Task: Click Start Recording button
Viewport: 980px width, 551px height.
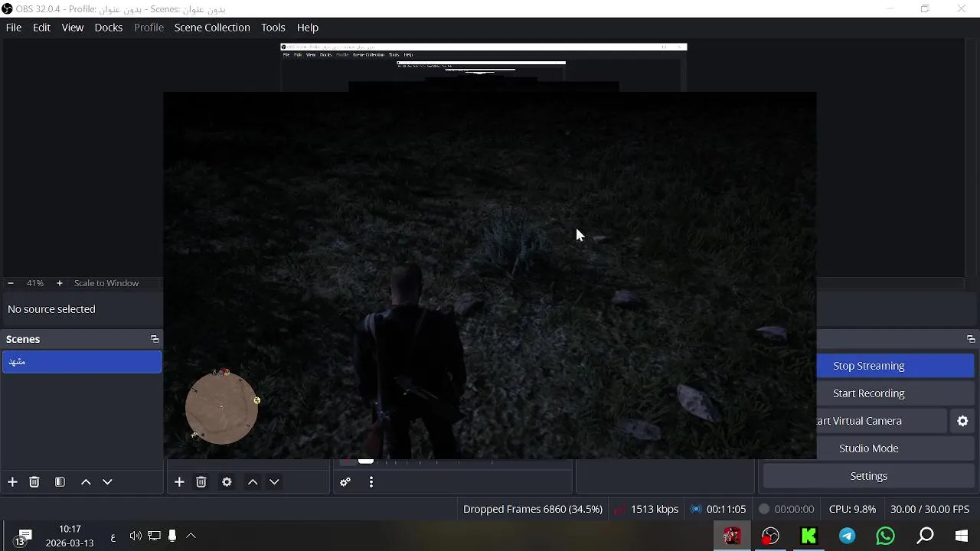Action: click(895, 393)
